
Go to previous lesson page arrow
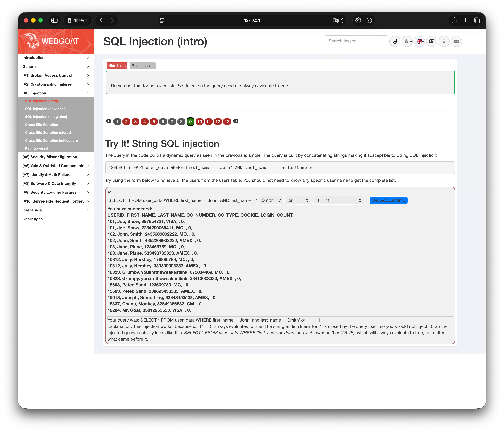click(x=108, y=121)
